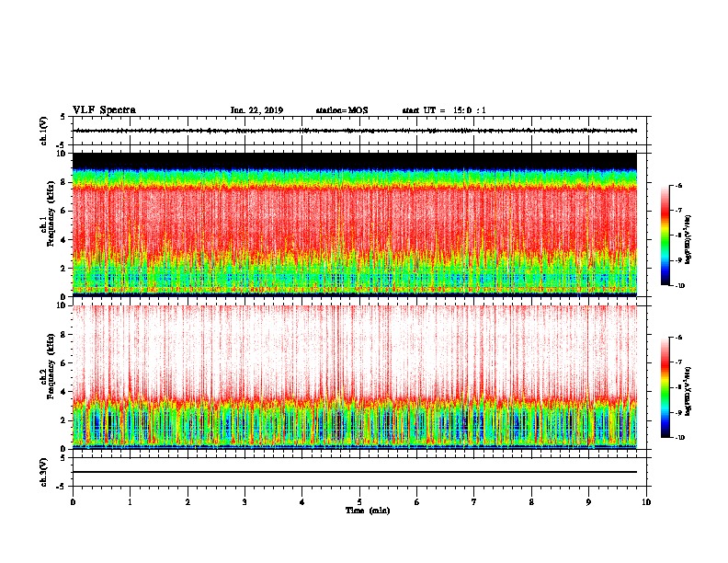Click tick label '10' on the time axis
The width and height of the screenshot is (728, 563).
coord(646,502)
